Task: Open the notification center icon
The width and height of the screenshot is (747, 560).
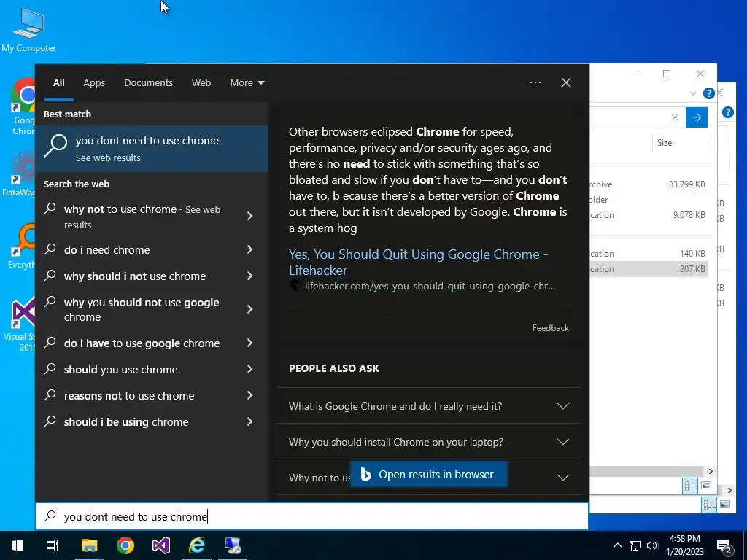Action: [x=724, y=547]
